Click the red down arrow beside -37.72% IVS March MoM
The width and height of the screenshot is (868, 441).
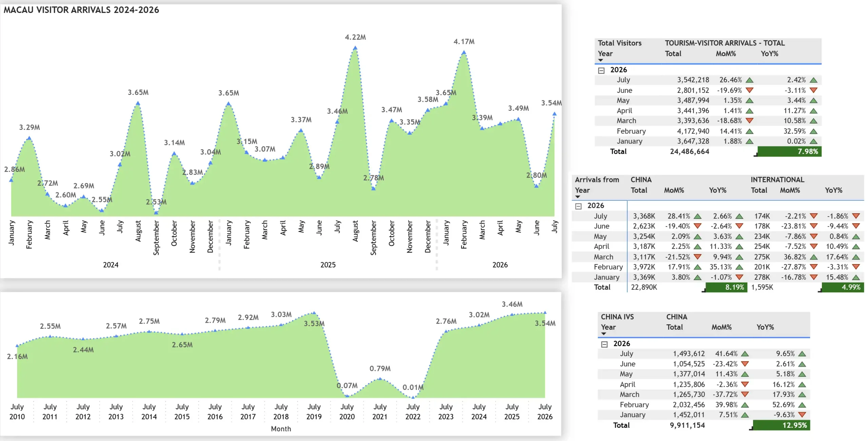(x=745, y=395)
